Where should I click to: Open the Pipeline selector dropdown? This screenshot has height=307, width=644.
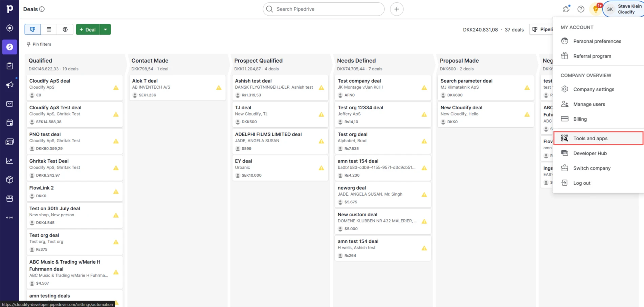pos(541,29)
